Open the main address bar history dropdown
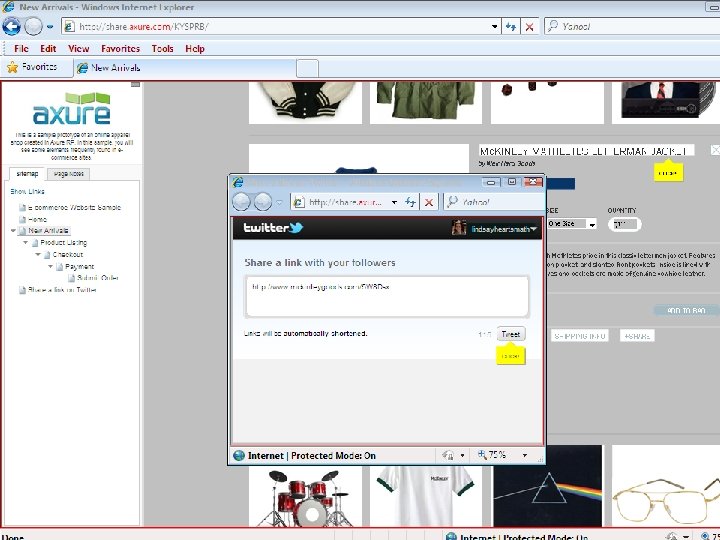Screen dimensions: 720x540 [494, 27]
